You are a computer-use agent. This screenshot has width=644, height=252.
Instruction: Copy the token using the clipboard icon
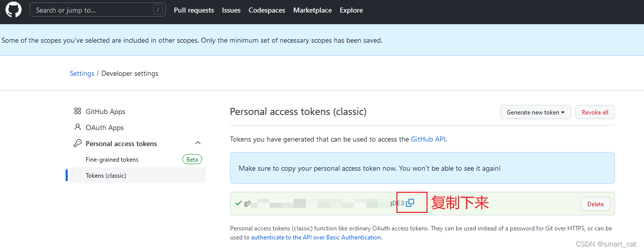click(410, 203)
